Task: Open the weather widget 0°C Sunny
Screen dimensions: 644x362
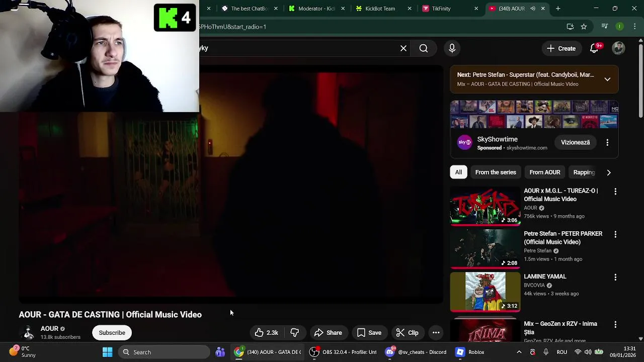Action: 23,352
